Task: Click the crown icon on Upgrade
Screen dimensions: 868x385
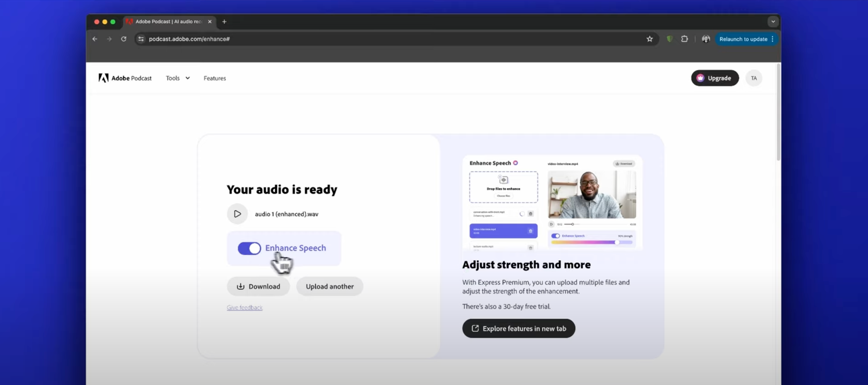Action: [700, 78]
